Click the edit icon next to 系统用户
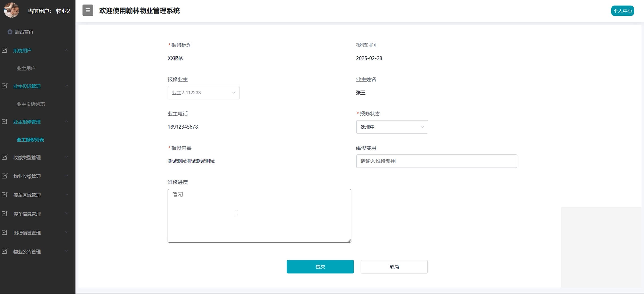 point(5,50)
